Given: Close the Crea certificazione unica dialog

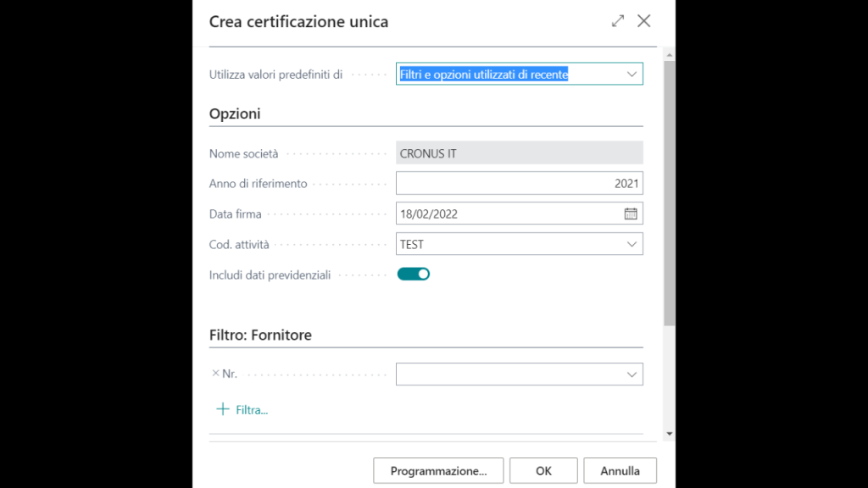Looking at the screenshot, I should pyautogui.click(x=644, y=21).
